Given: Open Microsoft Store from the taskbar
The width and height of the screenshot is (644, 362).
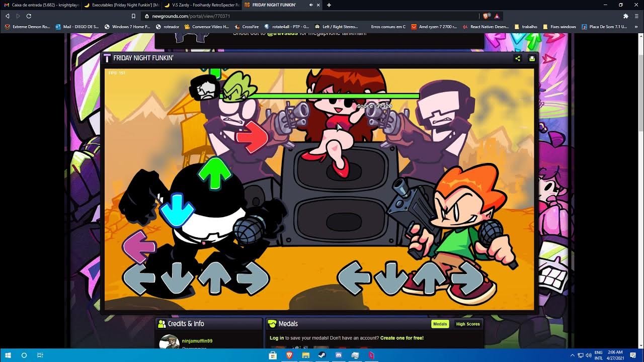Looking at the screenshot, I should click(273, 355).
